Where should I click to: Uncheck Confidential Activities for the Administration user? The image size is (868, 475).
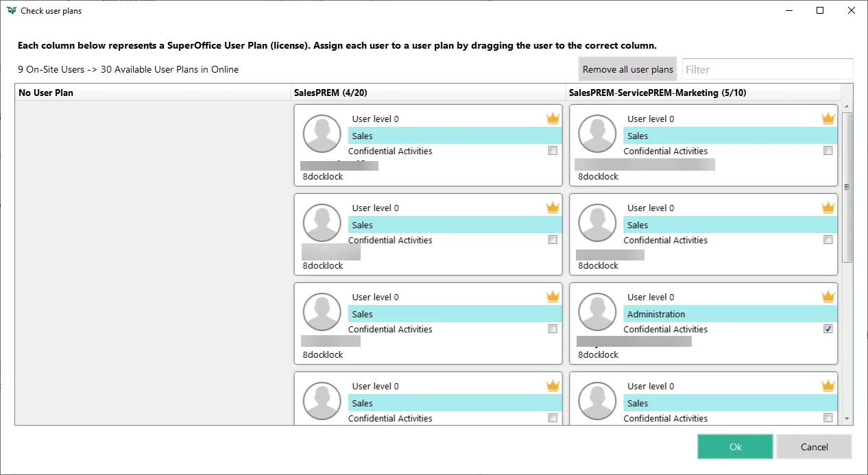click(828, 329)
